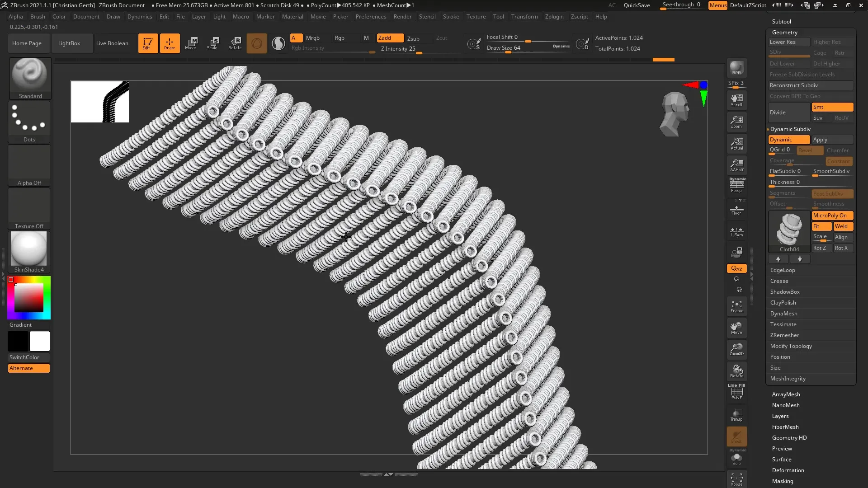Set canvas to AAHalf size
The image size is (868, 488).
click(736, 165)
